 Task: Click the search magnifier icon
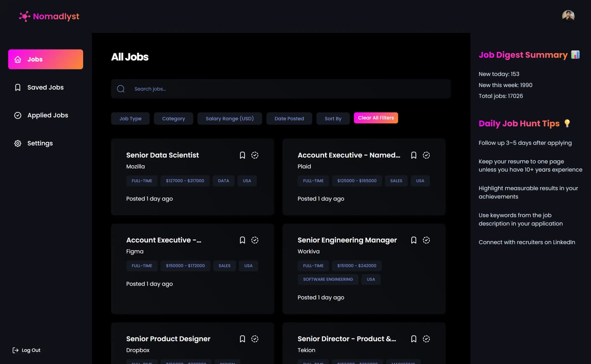pyautogui.click(x=121, y=89)
